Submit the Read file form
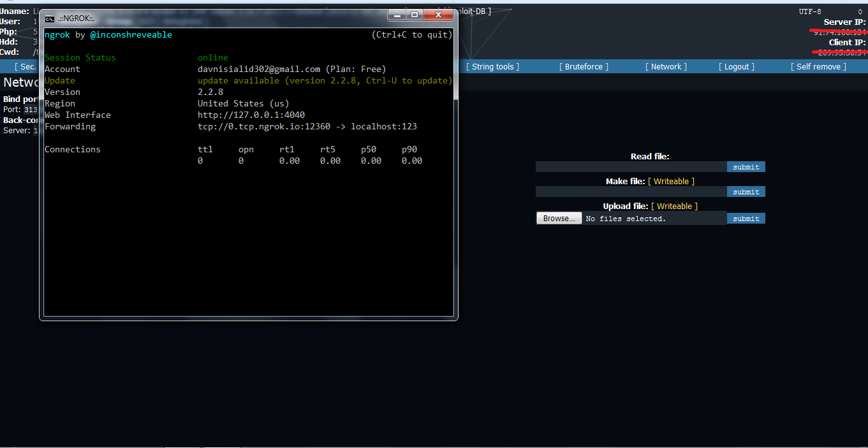This screenshot has width=868, height=448. point(746,166)
